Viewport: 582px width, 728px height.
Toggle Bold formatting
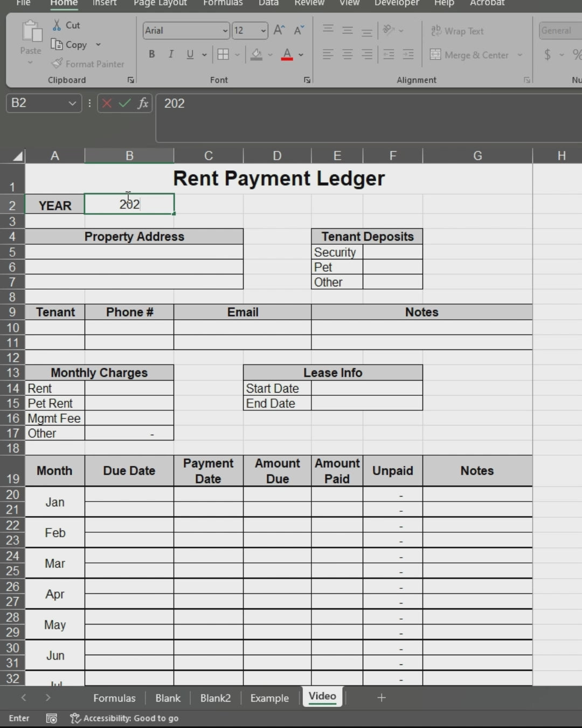click(152, 54)
